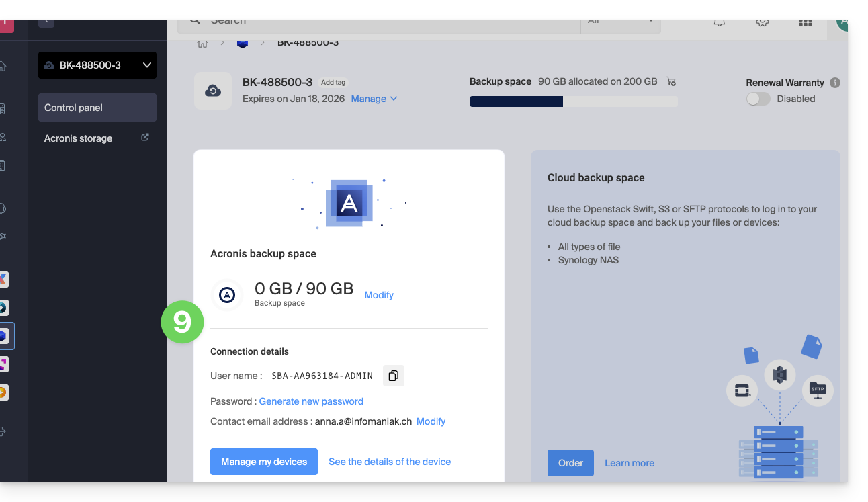Click the Order button for cloud backup
The image size is (868, 502).
[x=570, y=463]
